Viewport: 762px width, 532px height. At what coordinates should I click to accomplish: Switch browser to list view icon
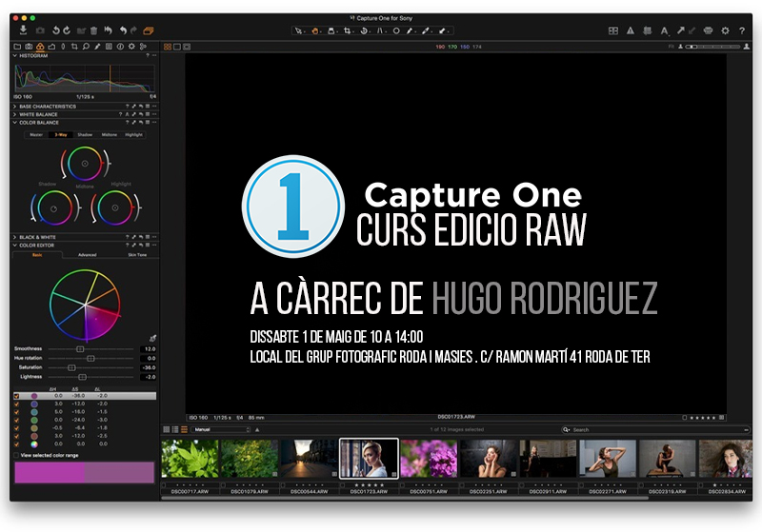click(175, 429)
